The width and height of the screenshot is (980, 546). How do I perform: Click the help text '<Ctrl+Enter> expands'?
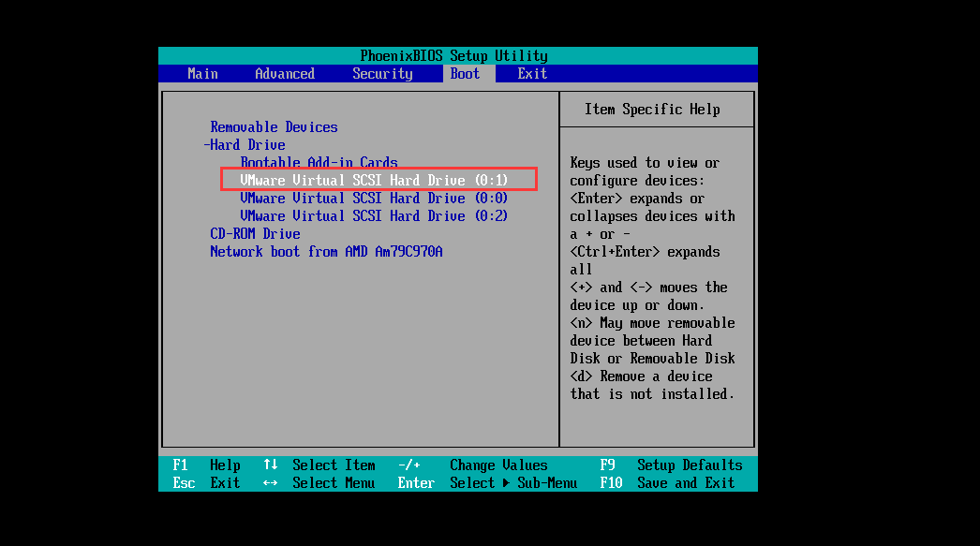pyautogui.click(x=645, y=252)
